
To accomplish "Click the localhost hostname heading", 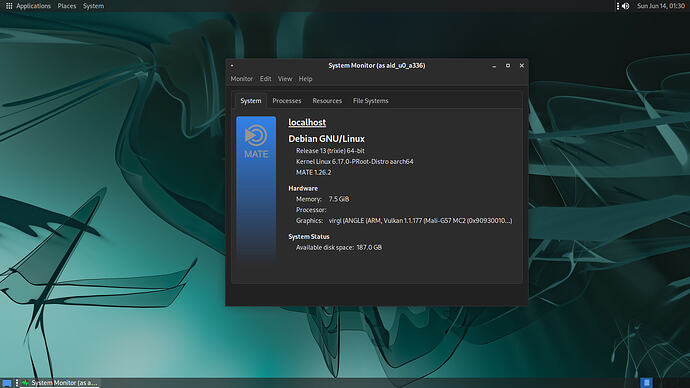I will click(307, 122).
